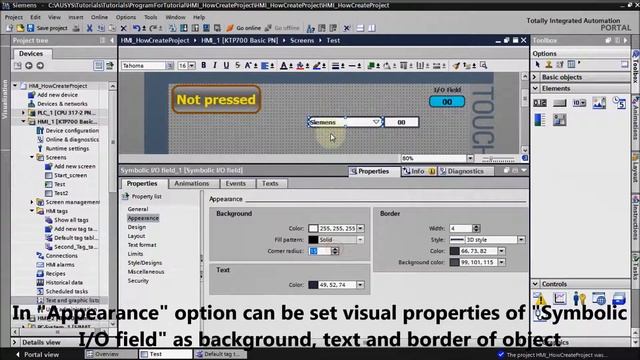The height and width of the screenshot is (360, 640).
Task: Select the Alarm view control icon
Action: (x=540, y=298)
